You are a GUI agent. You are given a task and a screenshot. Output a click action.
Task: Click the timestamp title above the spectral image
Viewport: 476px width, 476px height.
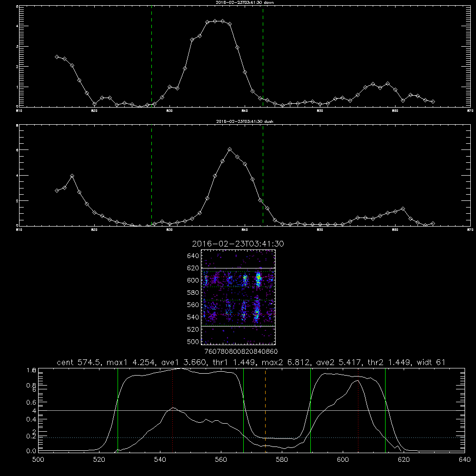pos(238,244)
